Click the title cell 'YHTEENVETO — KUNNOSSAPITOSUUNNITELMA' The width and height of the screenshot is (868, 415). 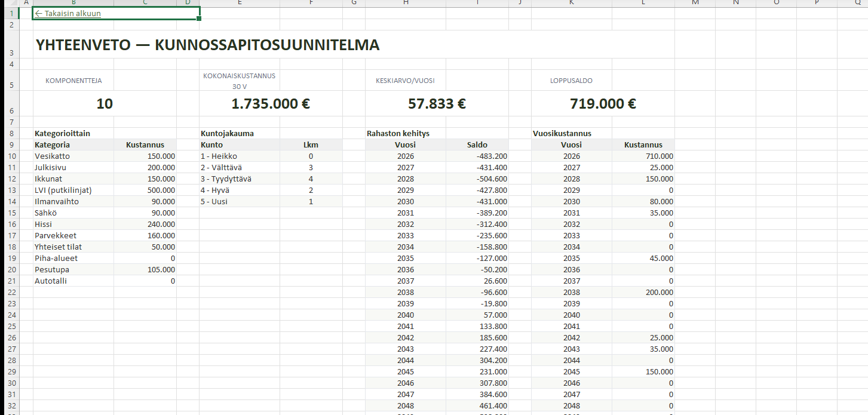click(207, 45)
